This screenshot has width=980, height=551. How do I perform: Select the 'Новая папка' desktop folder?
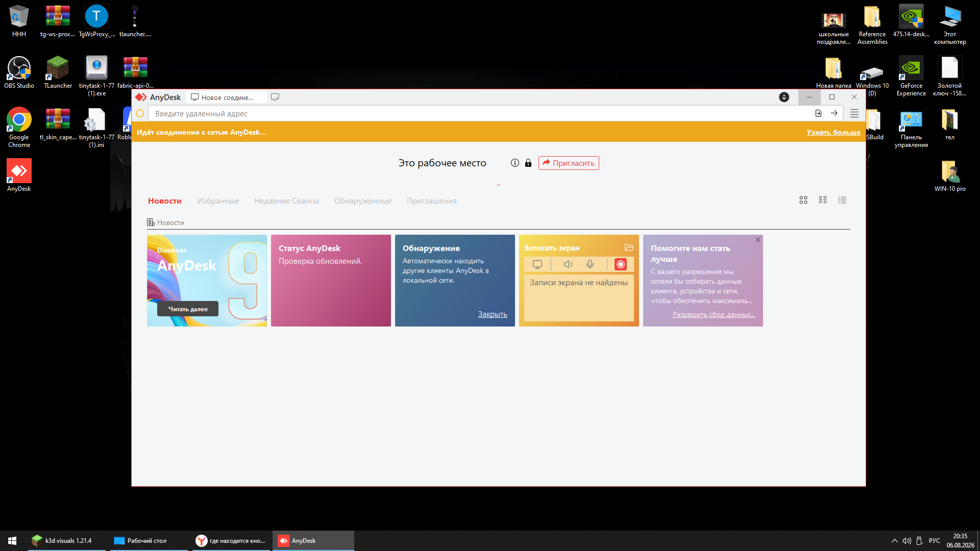click(x=834, y=72)
